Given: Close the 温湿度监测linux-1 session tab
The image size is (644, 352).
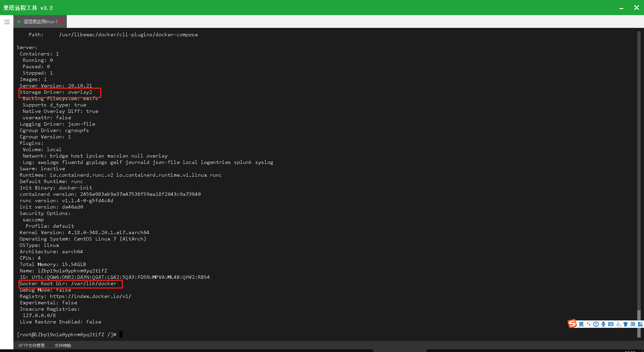Looking at the screenshot, I should pyautogui.click(x=61, y=21).
